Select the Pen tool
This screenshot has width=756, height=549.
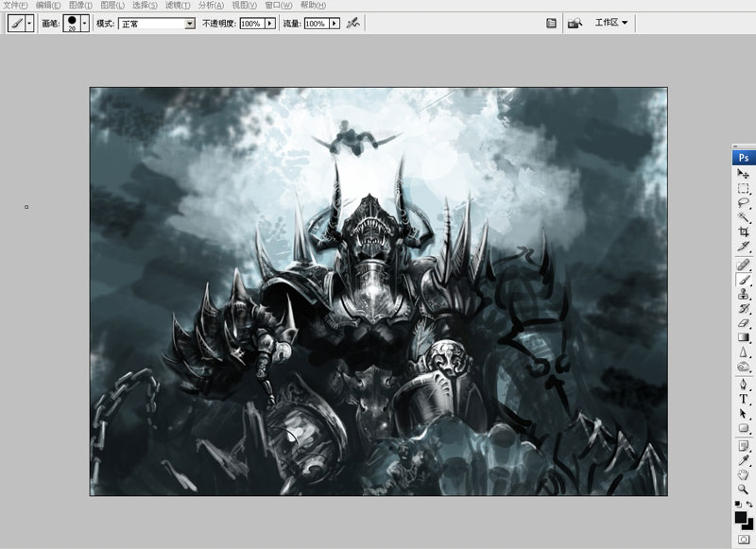(743, 385)
